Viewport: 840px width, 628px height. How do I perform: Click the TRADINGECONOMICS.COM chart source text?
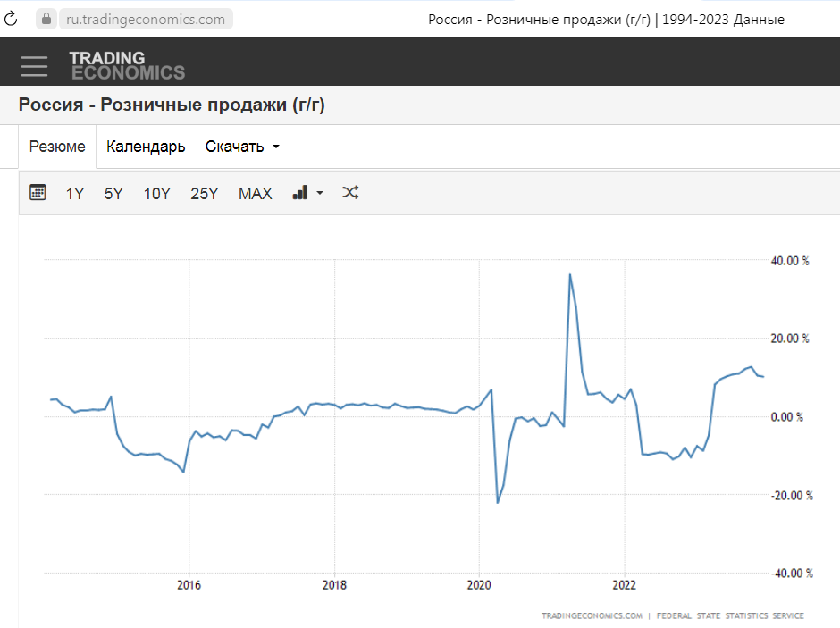(x=592, y=615)
